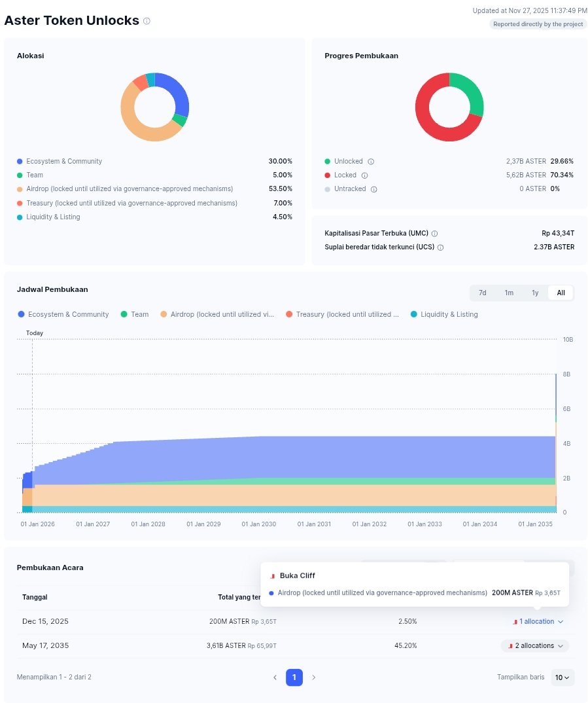Go to previous page with left arrow
This screenshot has height=703, width=588.
point(275,677)
